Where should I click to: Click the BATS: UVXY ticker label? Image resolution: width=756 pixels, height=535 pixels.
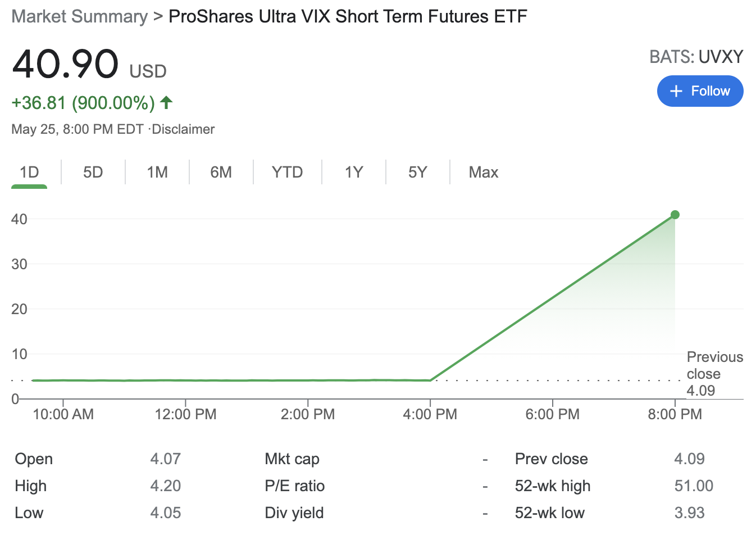pos(696,57)
